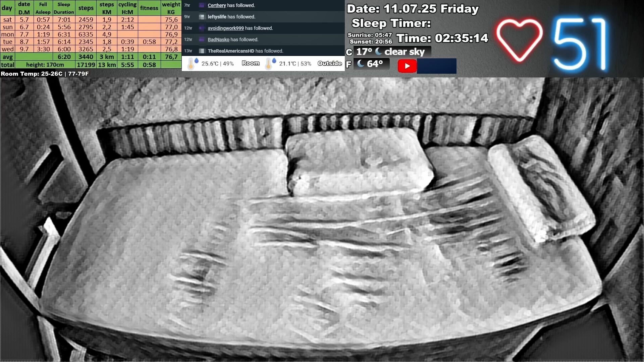This screenshot has width=644, height=362.
Task: Click the 'wed' row label
Action: point(7,49)
